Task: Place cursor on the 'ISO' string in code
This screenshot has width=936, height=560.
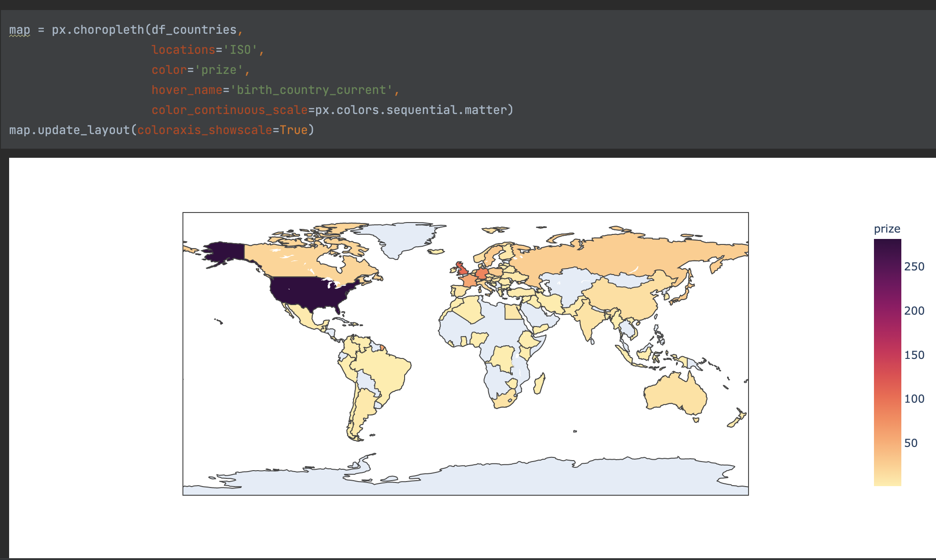Action: coord(240,50)
